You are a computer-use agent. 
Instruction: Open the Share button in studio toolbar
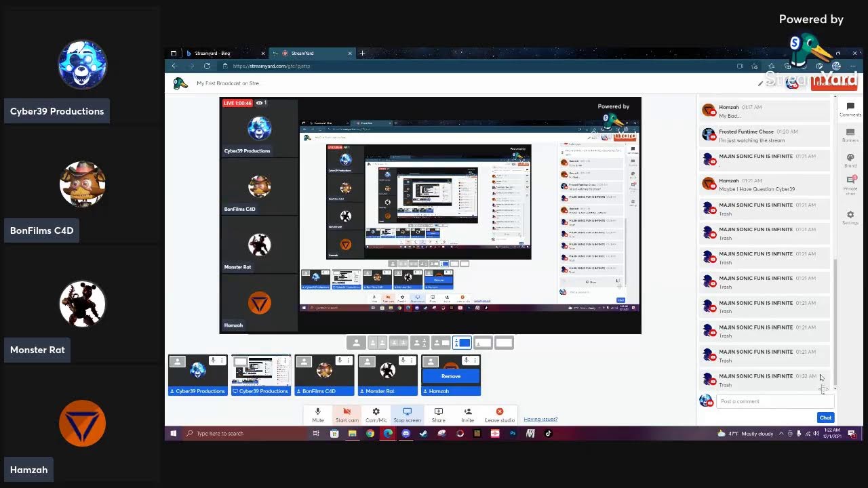[439, 415]
